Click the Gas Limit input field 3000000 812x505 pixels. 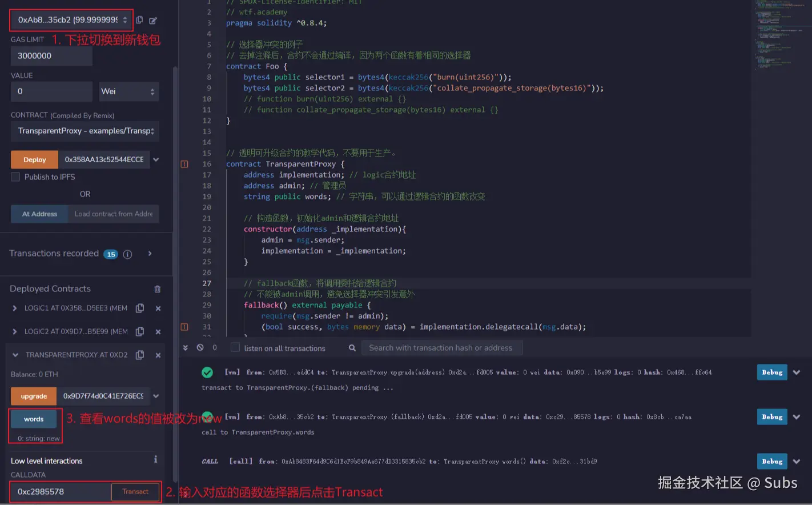[51, 56]
